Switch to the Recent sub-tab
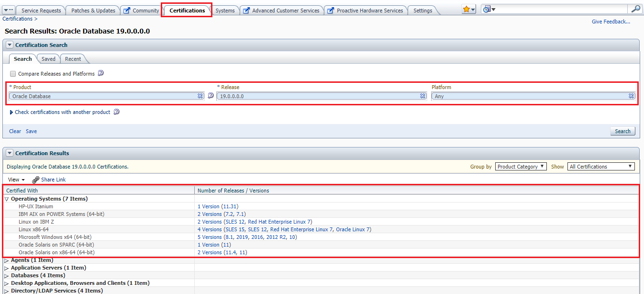This screenshot has width=644, height=294. pyautogui.click(x=73, y=59)
